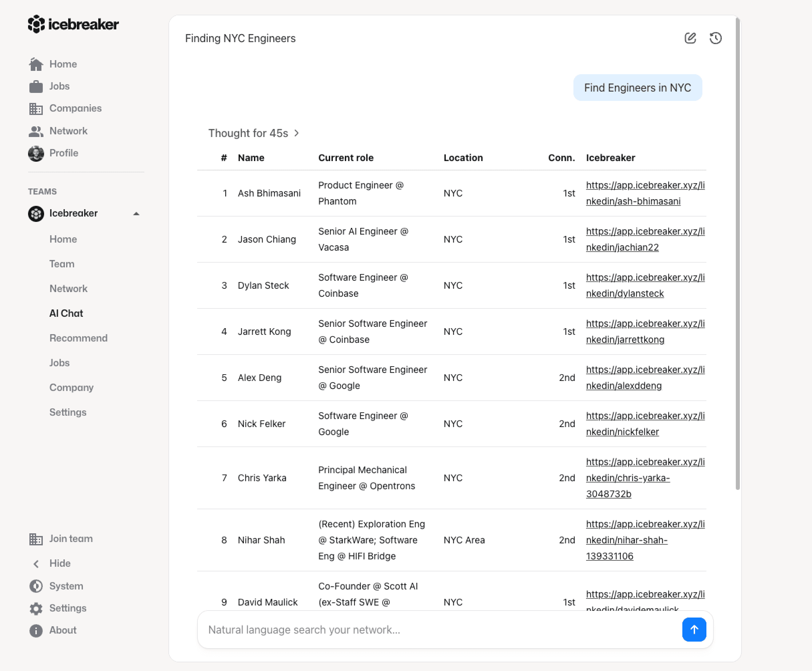812x671 pixels.
Task: Open Companies building icon in sidebar
Action: point(36,109)
